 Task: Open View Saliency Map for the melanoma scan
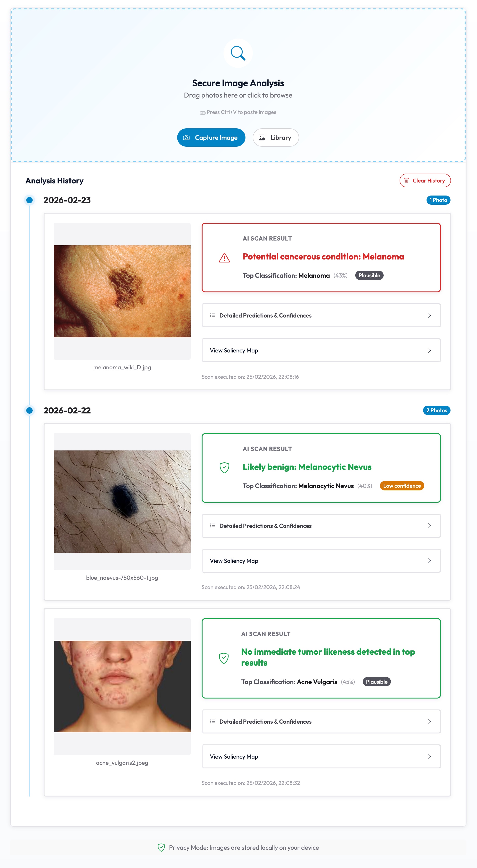click(321, 350)
